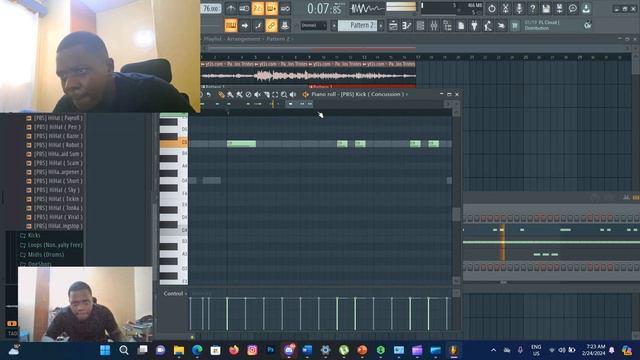Select the Zoom magnifier tool in Piano roll

point(284,95)
